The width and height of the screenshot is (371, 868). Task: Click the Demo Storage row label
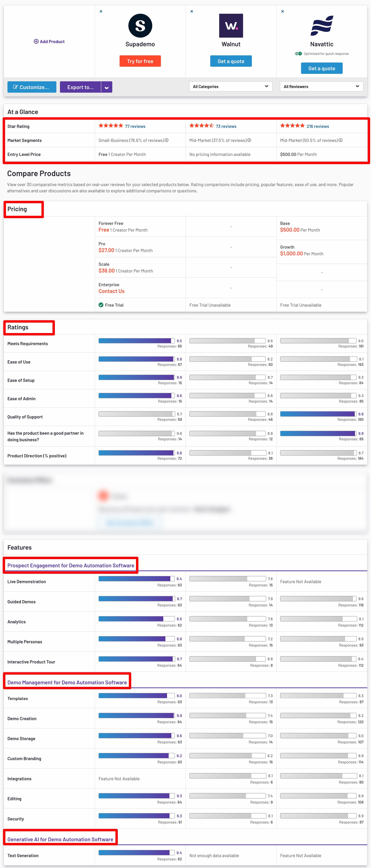click(x=21, y=739)
